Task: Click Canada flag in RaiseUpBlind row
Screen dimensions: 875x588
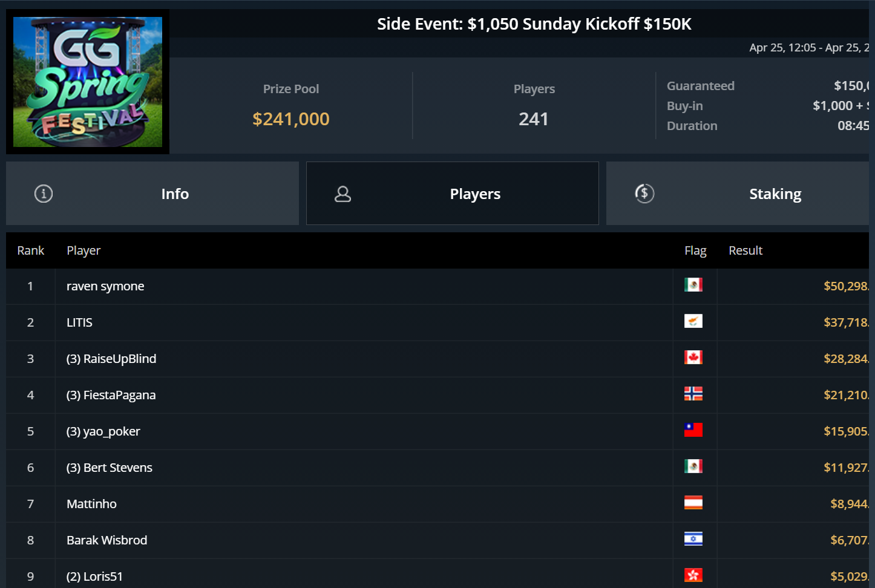Action: tap(693, 358)
